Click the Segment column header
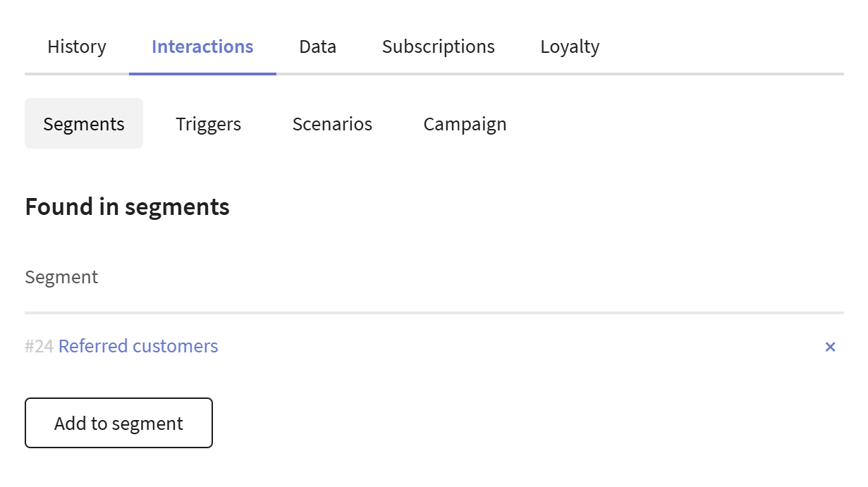Screen dimensions: 868x487 pyautogui.click(x=61, y=277)
